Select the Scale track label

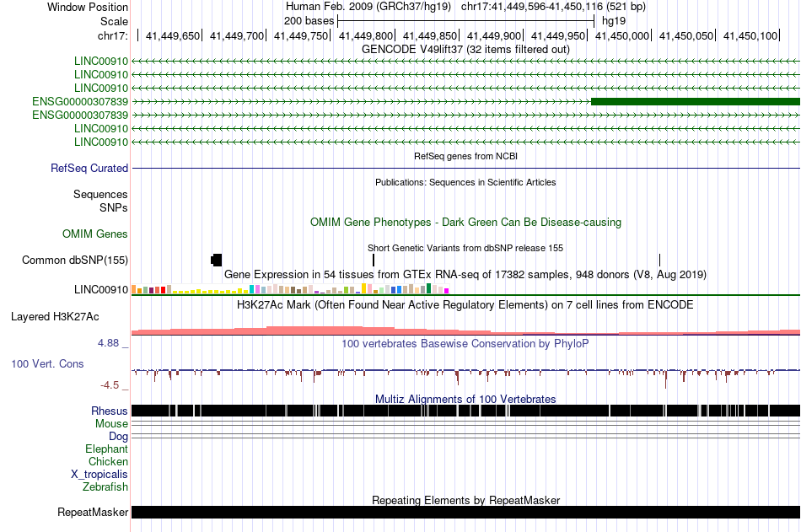click(x=114, y=21)
